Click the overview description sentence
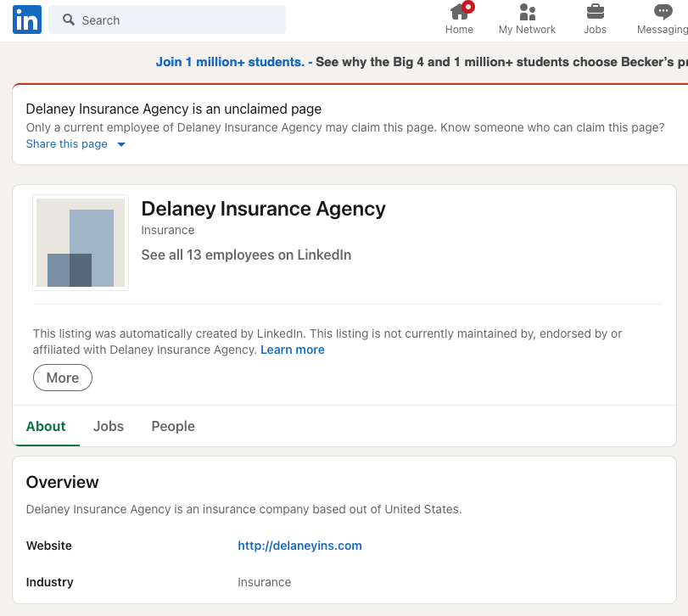Viewport: 688px width, 616px height. 244,509
